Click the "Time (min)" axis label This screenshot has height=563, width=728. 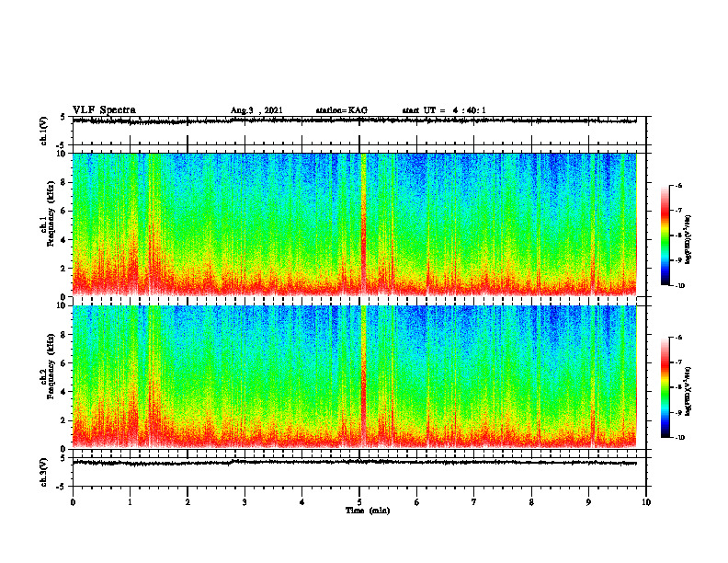tap(368, 511)
